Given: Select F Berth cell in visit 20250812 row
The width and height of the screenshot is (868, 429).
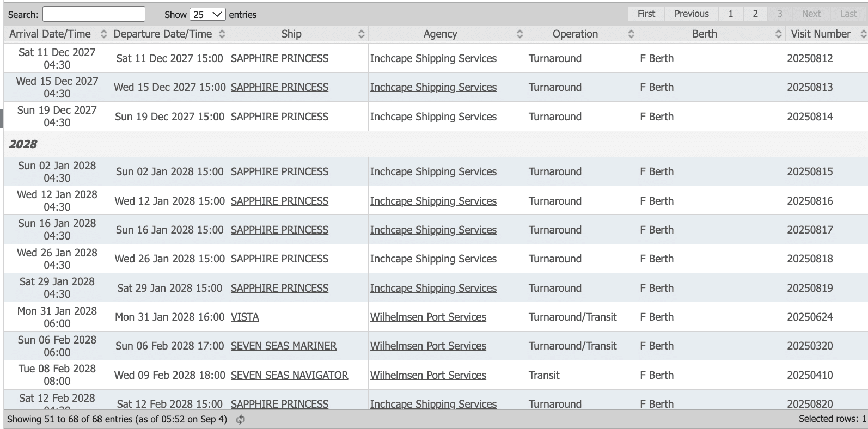Looking at the screenshot, I should click(711, 58).
